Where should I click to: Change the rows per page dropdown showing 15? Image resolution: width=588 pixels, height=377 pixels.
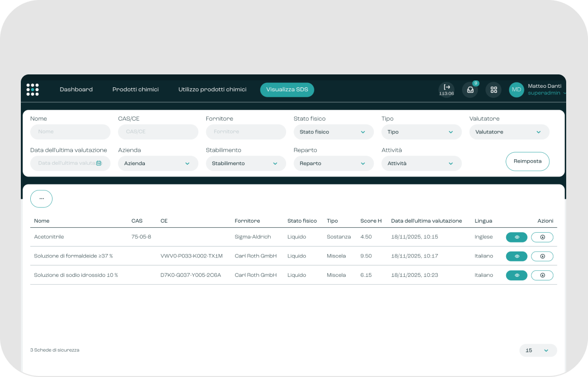tap(538, 350)
